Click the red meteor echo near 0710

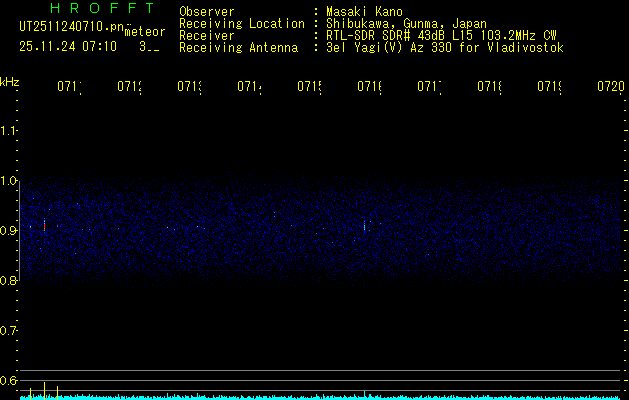[45, 227]
